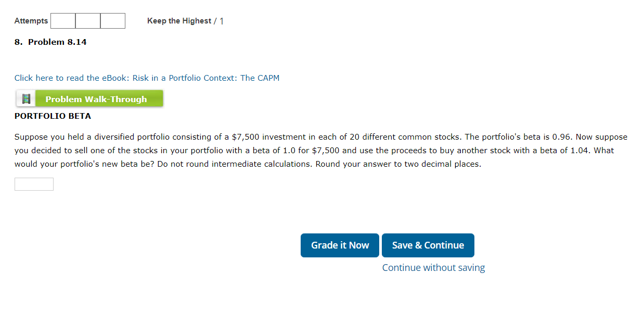Click the Keep the Highest label
The height and width of the screenshot is (310, 644).
[x=179, y=21]
